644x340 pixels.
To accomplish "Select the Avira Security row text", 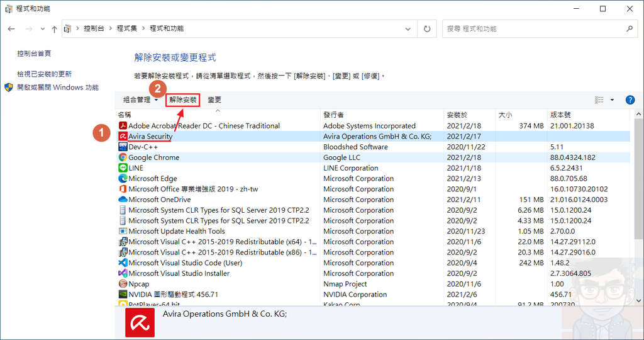I will (x=150, y=137).
